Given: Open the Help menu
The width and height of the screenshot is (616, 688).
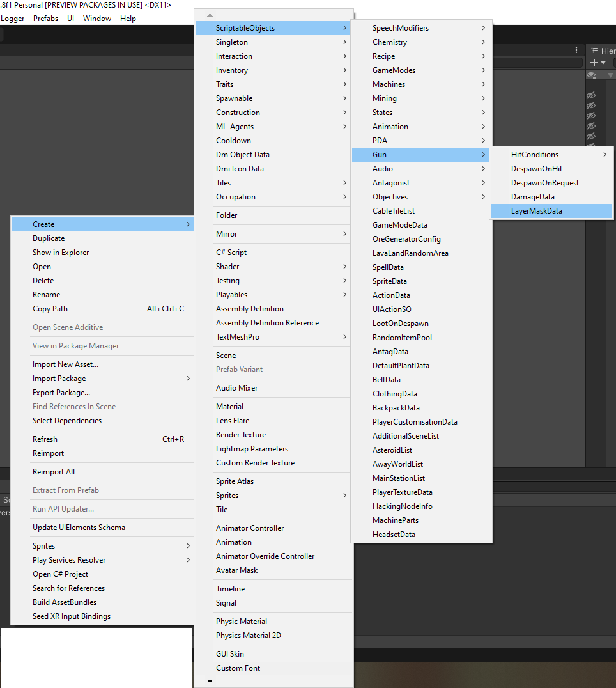Looking at the screenshot, I should [128, 19].
